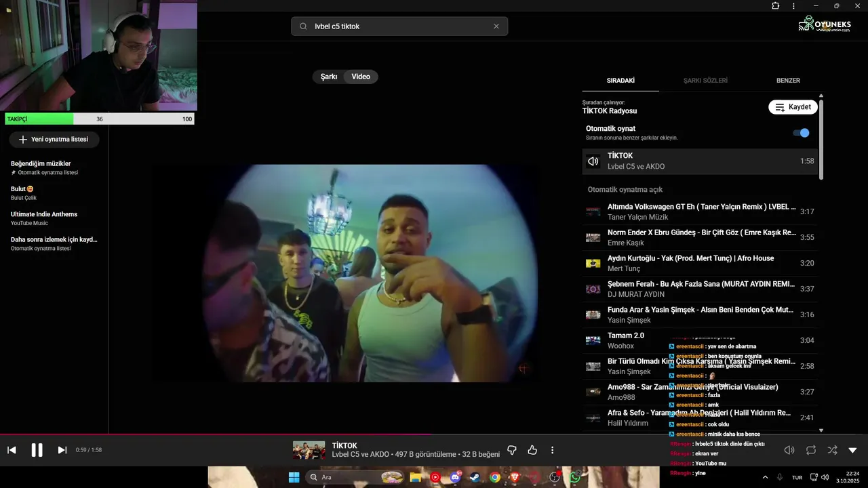Image resolution: width=868 pixels, height=488 pixels.
Task: Open WhatsApp from the taskbar
Action: 575,477
